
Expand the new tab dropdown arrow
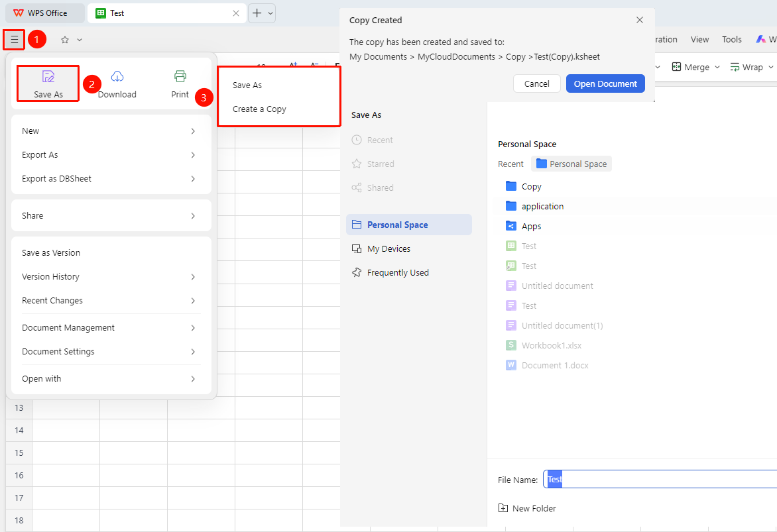[270, 13]
